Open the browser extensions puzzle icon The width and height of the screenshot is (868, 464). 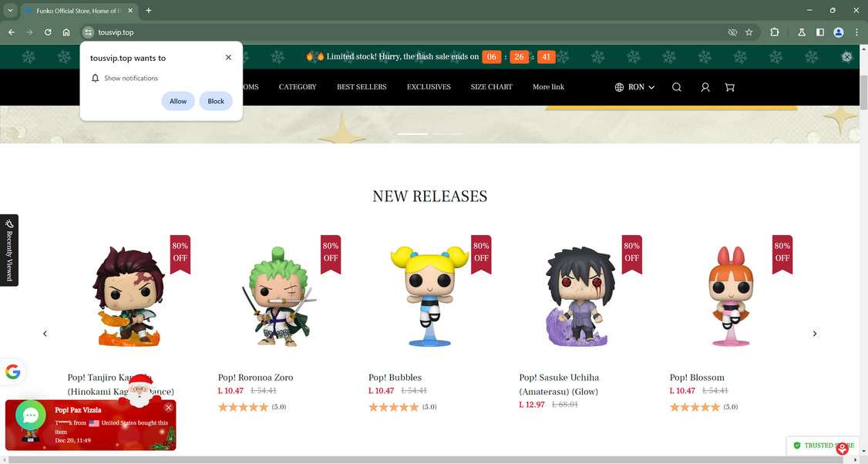pos(775,32)
